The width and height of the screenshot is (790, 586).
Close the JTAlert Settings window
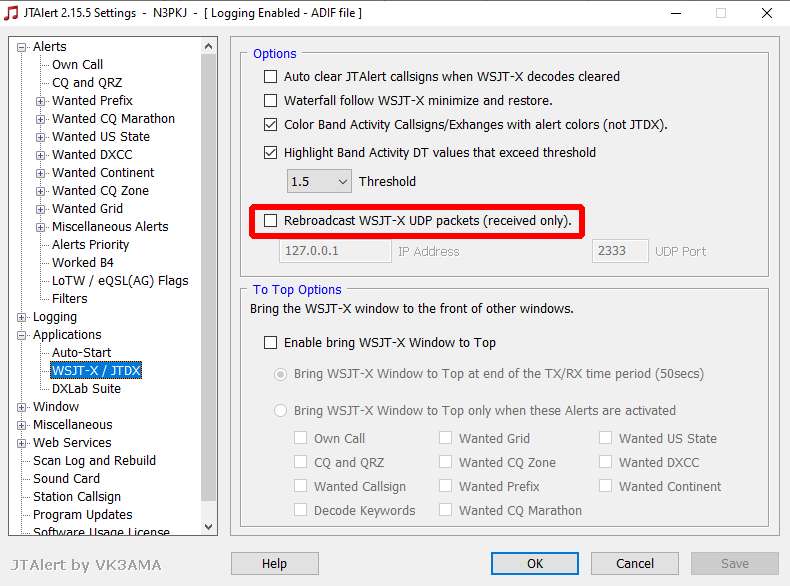click(767, 13)
